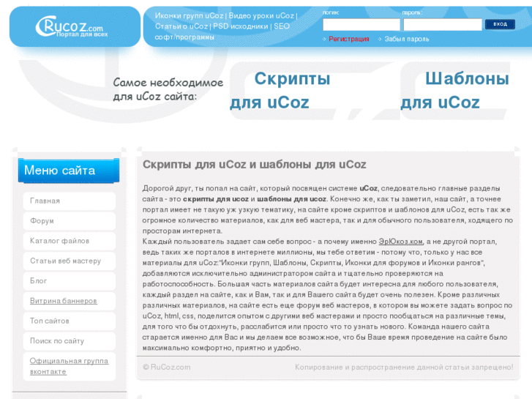Open the red Регистрация link

click(x=349, y=39)
